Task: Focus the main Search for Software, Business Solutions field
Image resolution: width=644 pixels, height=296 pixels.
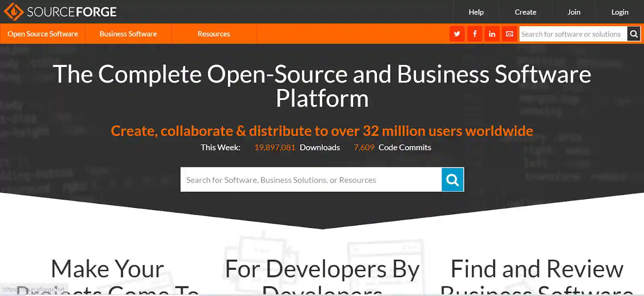Action: tap(311, 179)
